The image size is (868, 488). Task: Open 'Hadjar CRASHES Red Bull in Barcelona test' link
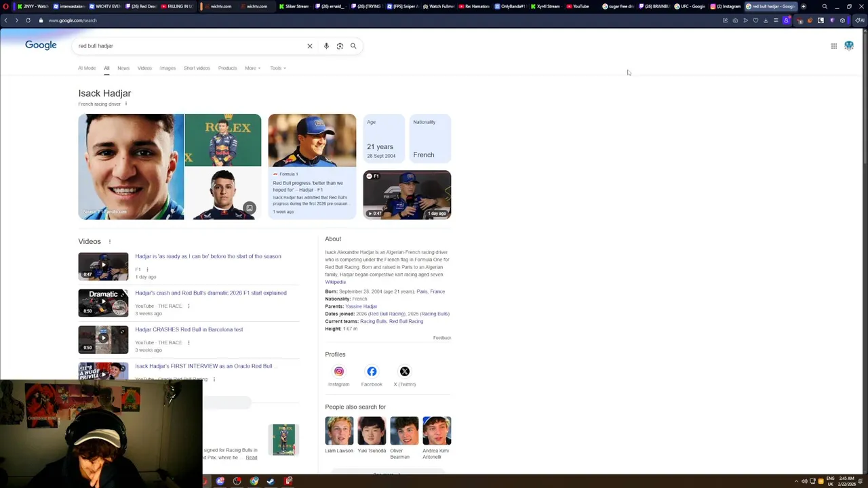click(189, 329)
